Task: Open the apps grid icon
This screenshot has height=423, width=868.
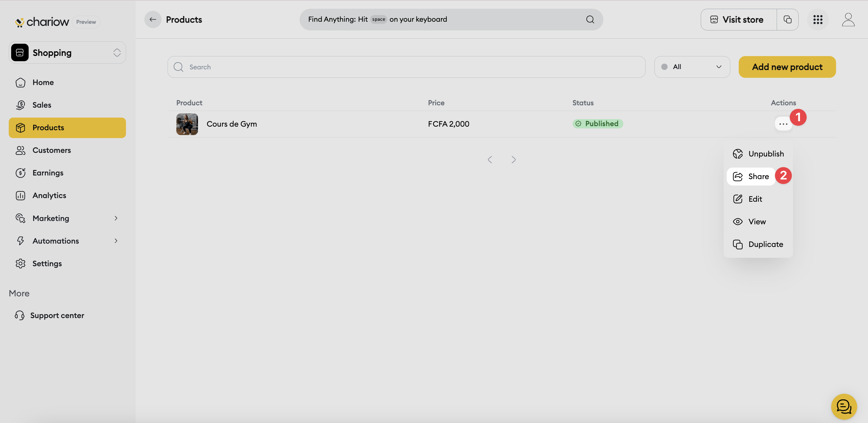Action: (818, 20)
